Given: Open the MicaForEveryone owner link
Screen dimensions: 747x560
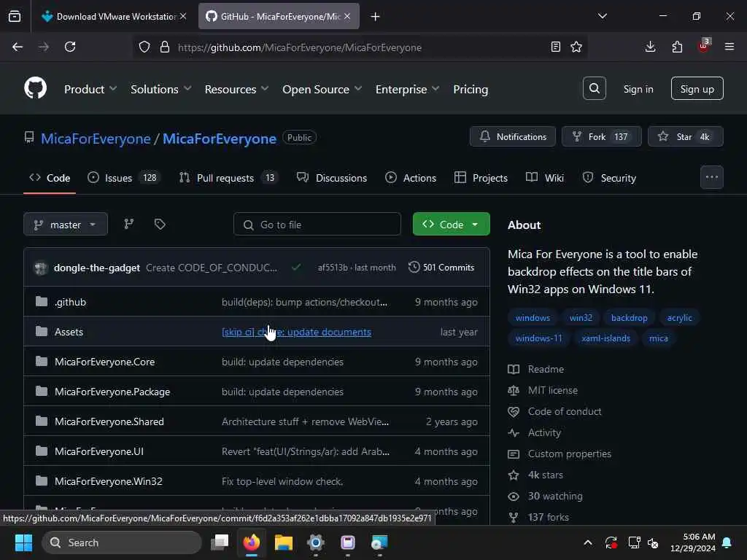Looking at the screenshot, I should pos(96,139).
